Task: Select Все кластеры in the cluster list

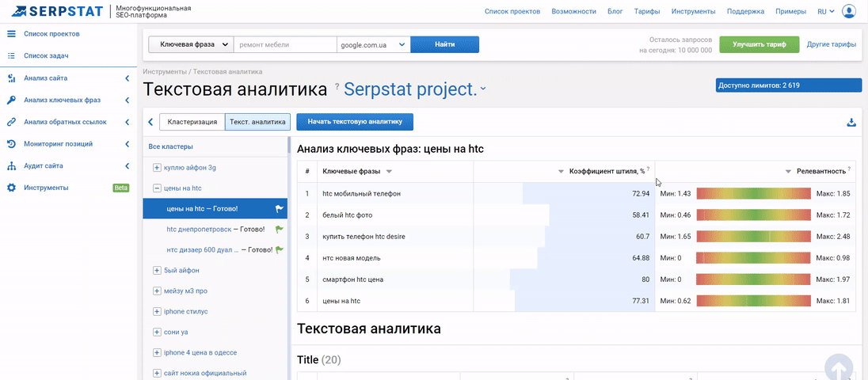Action: [x=171, y=146]
